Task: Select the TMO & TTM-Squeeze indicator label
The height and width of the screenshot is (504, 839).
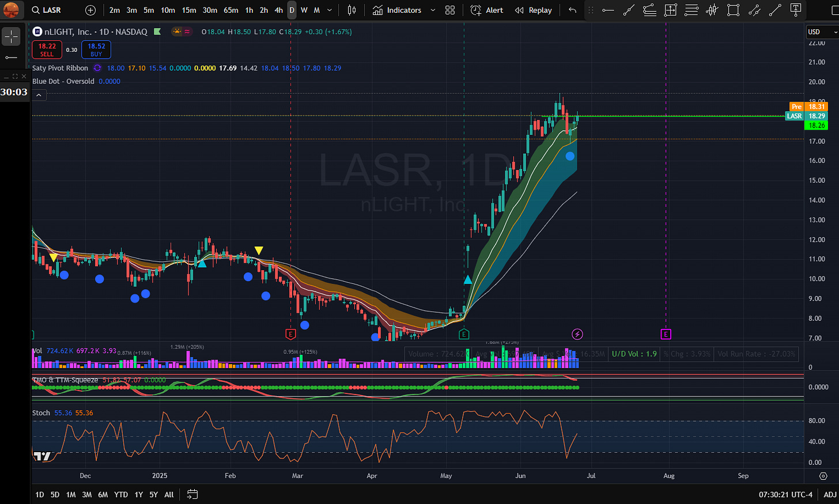Action: [x=65, y=380]
